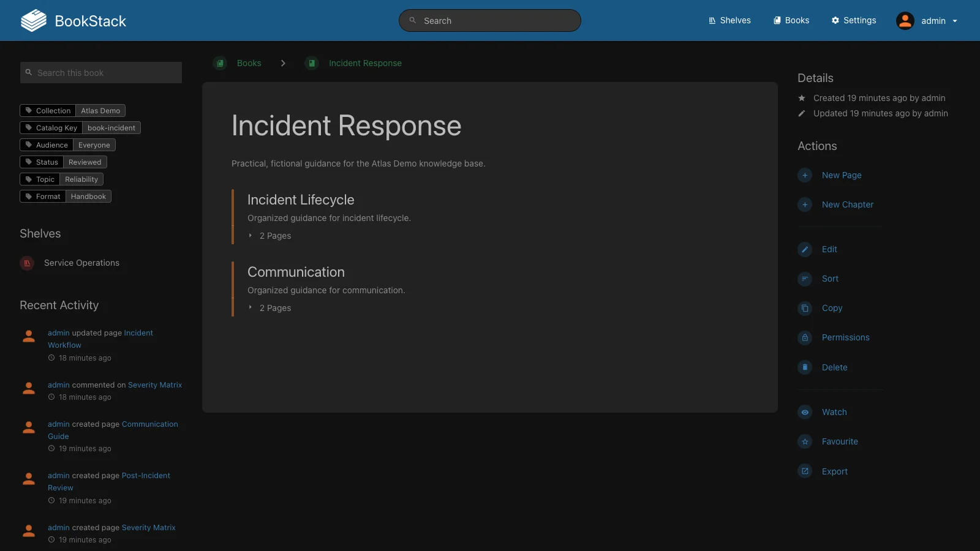The image size is (980, 551).
Task: Click the Atlas Demo tag value
Action: coord(100,111)
